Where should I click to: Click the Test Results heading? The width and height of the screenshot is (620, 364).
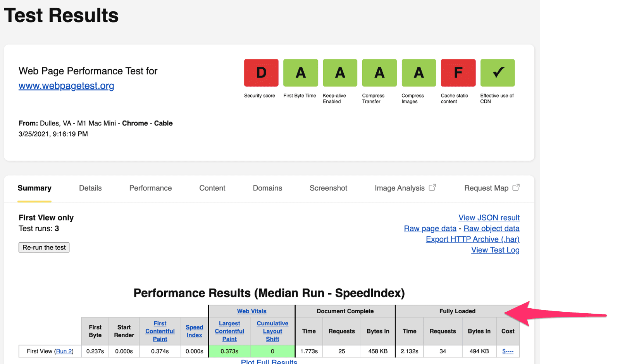(61, 15)
